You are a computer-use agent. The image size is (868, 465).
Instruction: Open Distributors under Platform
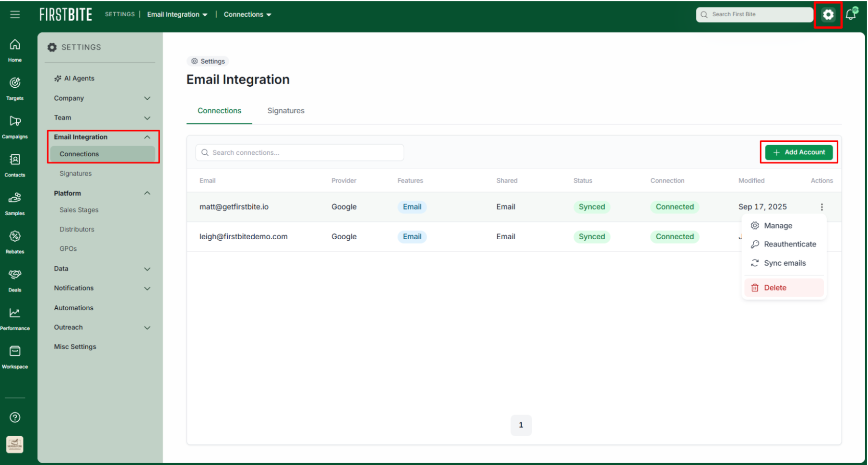point(77,230)
